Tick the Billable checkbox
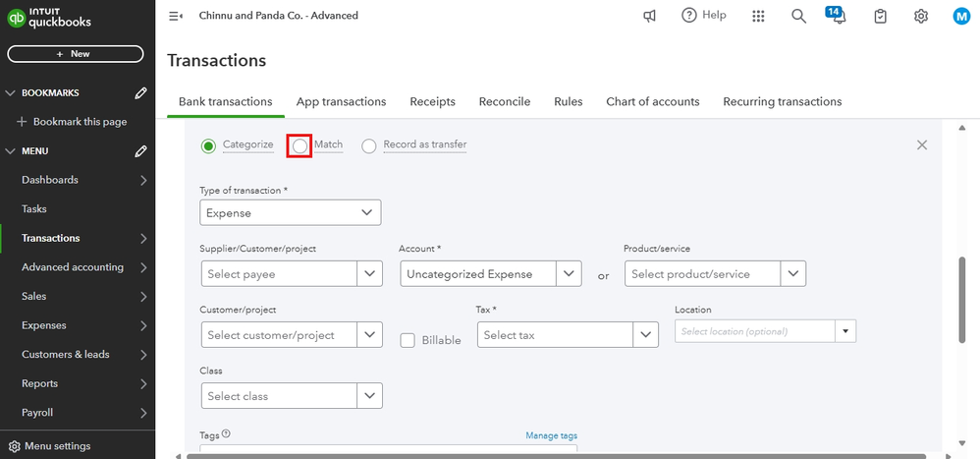Image resolution: width=980 pixels, height=459 pixels. [408, 340]
